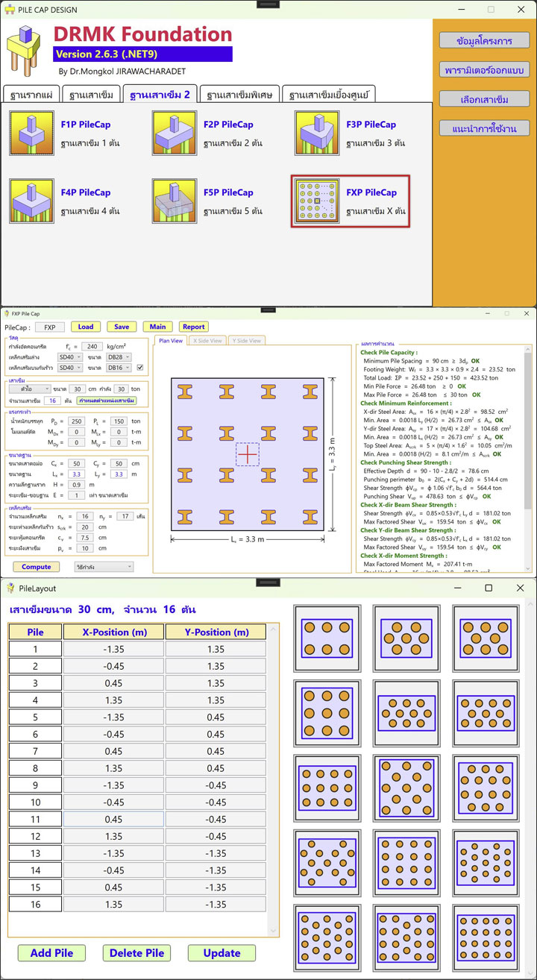Open the DB28 bar size dropdown
537x980 pixels.
[x=117, y=357]
